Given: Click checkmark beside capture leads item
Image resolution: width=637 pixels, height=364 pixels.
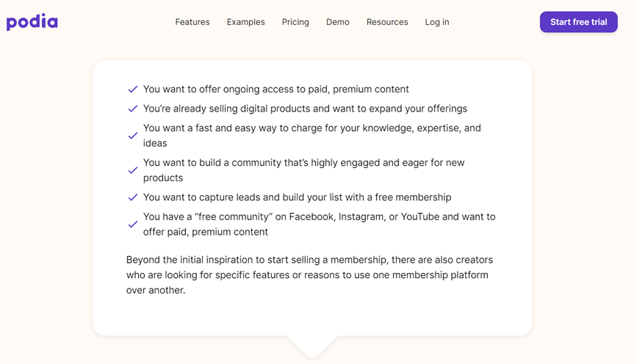Looking at the screenshot, I should [x=133, y=197].
